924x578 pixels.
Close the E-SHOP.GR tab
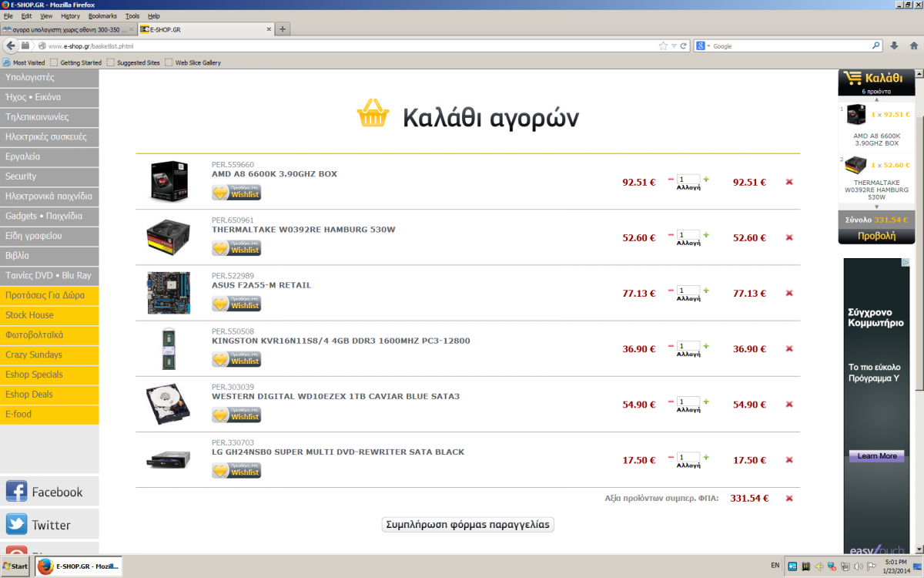(x=269, y=29)
